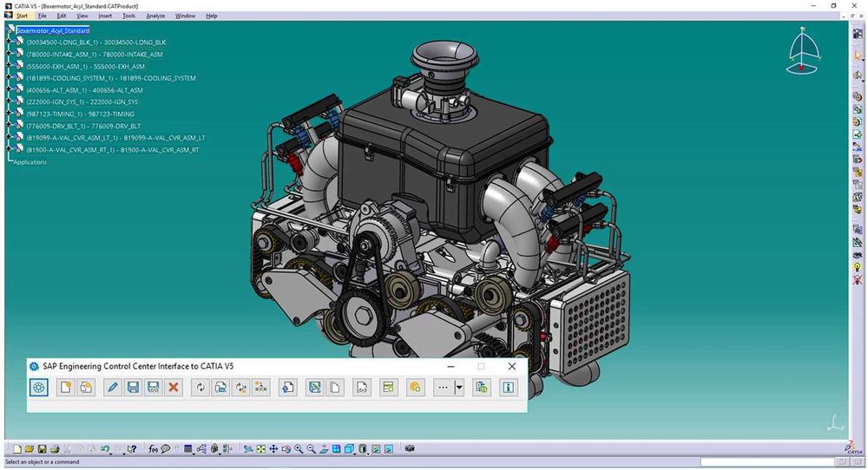868x470 pixels.
Task: Expand the 400656-ALT_ASM tree node
Action: [9, 90]
